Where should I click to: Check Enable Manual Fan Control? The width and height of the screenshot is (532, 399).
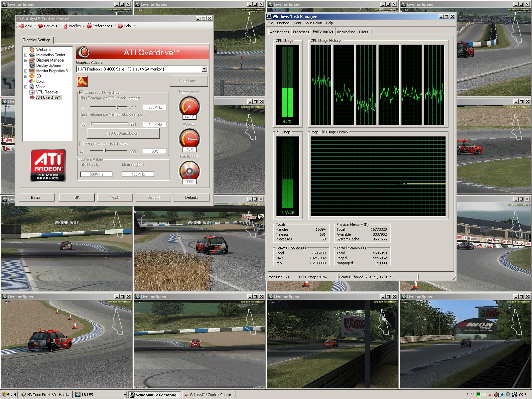pyautogui.click(x=81, y=144)
